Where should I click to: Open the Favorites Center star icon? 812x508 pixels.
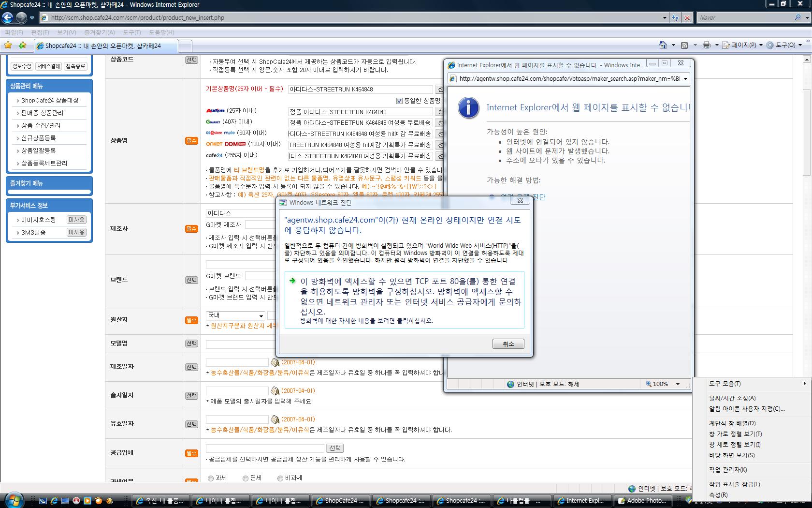tap(8, 45)
